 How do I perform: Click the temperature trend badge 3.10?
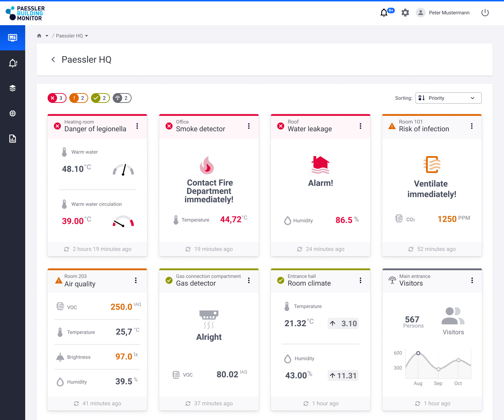[x=343, y=323]
